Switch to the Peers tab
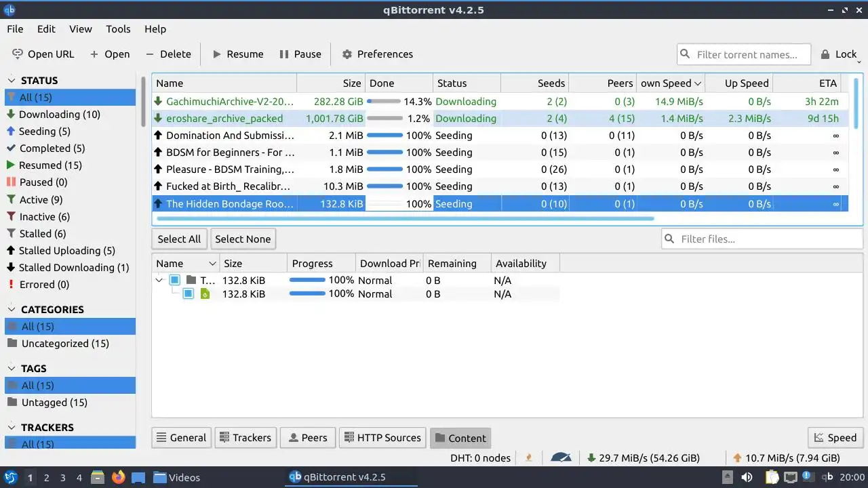This screenshot has width=868, height=488. [307, 438]
